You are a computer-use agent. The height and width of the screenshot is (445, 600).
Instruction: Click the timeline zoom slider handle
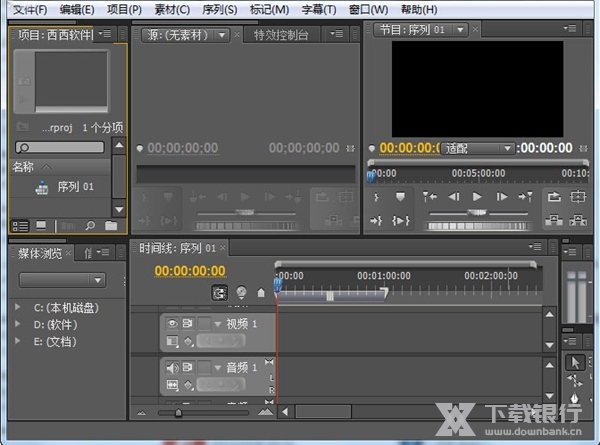(178, 411)
